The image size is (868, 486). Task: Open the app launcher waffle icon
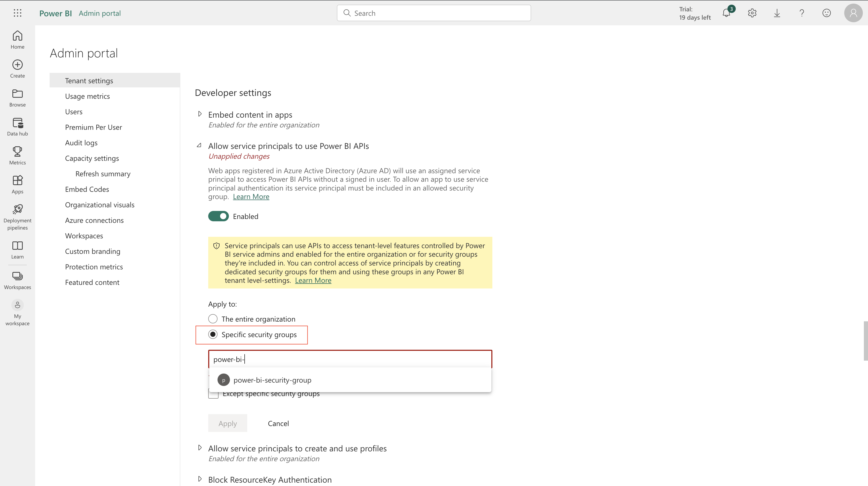coord(18,13)
